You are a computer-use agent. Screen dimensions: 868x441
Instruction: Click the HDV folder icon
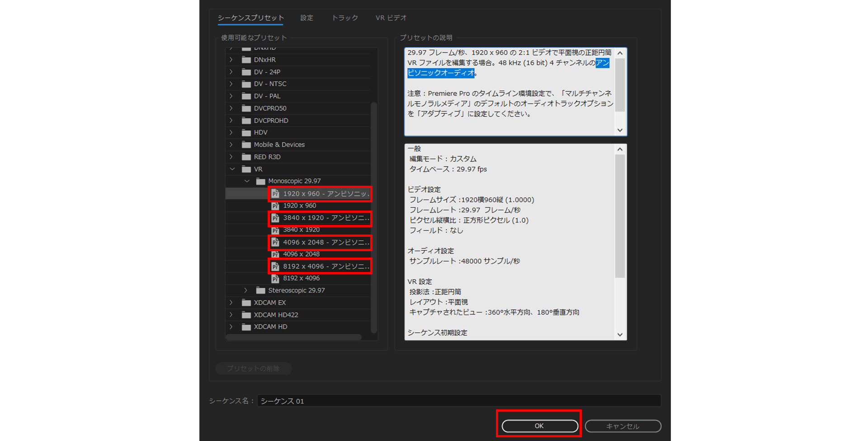pos(246,132)
